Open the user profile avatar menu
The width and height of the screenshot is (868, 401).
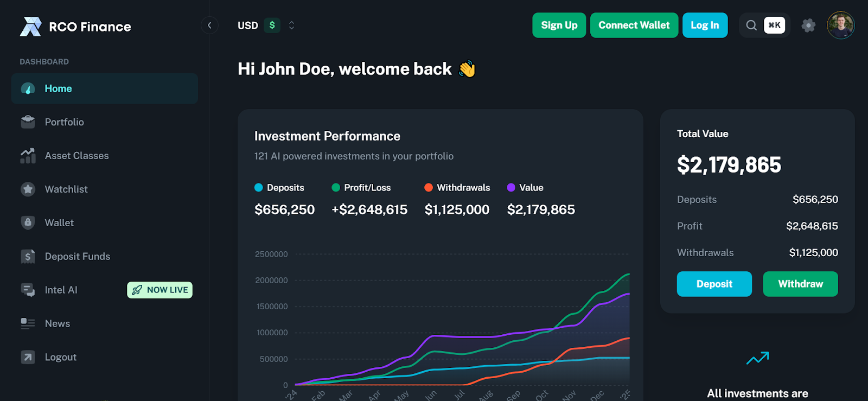point(840,26)
